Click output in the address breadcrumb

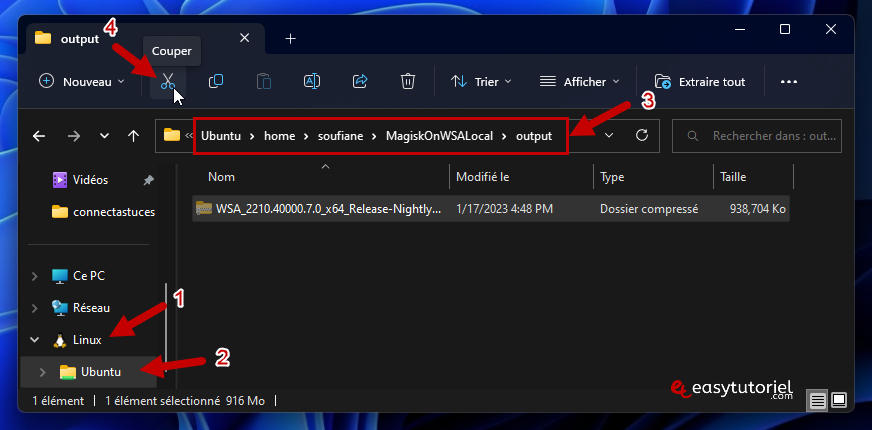[534, 136]
